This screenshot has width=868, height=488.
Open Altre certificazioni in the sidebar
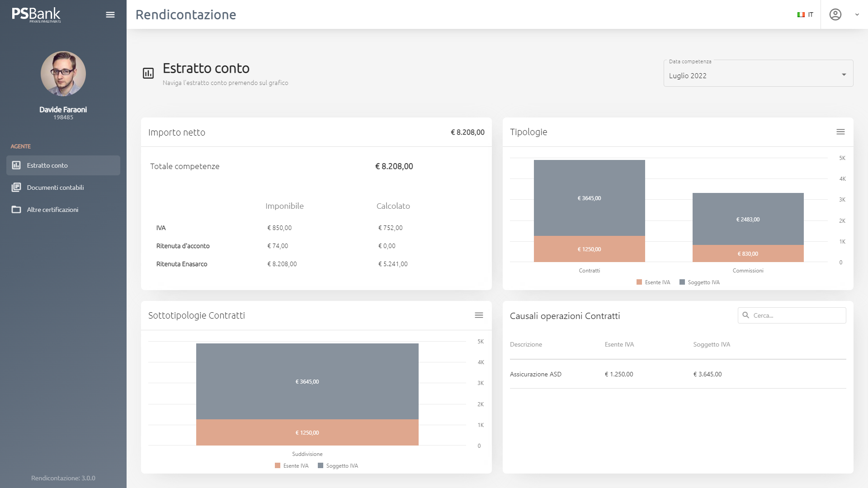pos(52,210)
